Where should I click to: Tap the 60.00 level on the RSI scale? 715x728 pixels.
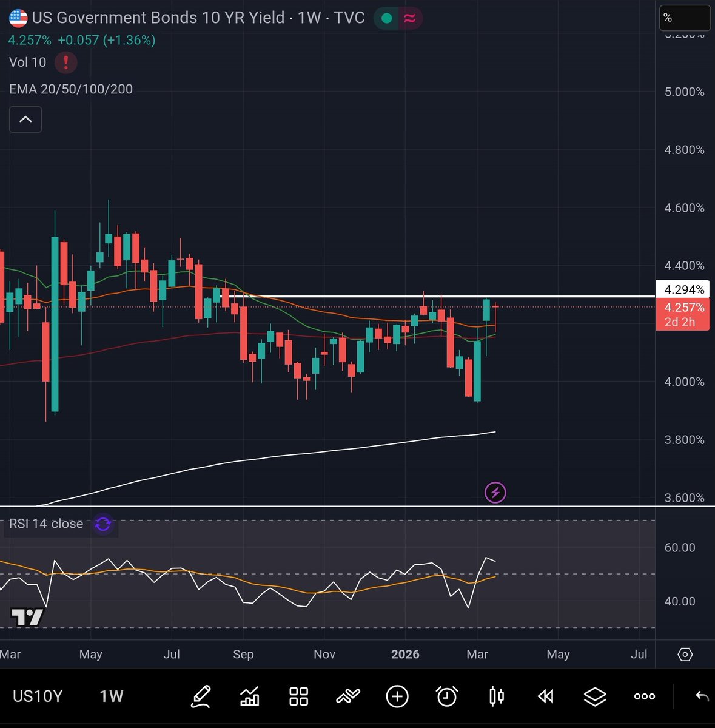[680, 548]
